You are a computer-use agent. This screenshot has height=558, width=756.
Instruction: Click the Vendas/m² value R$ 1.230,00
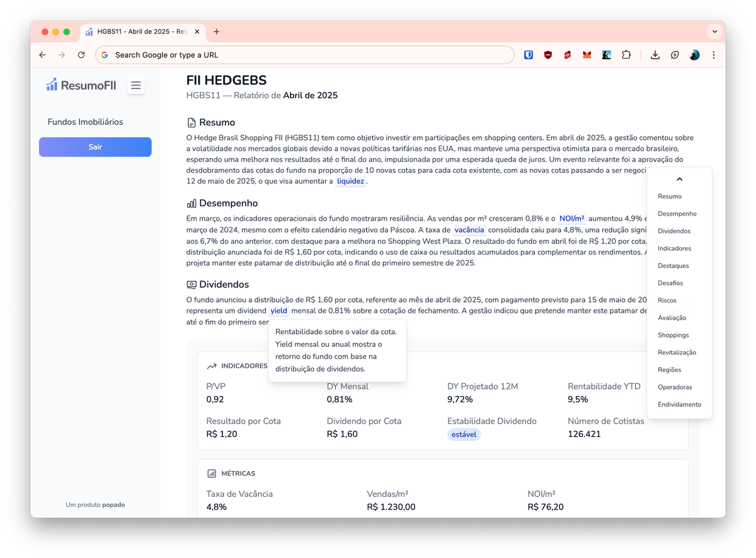pyautogui.click(x=391, y=507)
